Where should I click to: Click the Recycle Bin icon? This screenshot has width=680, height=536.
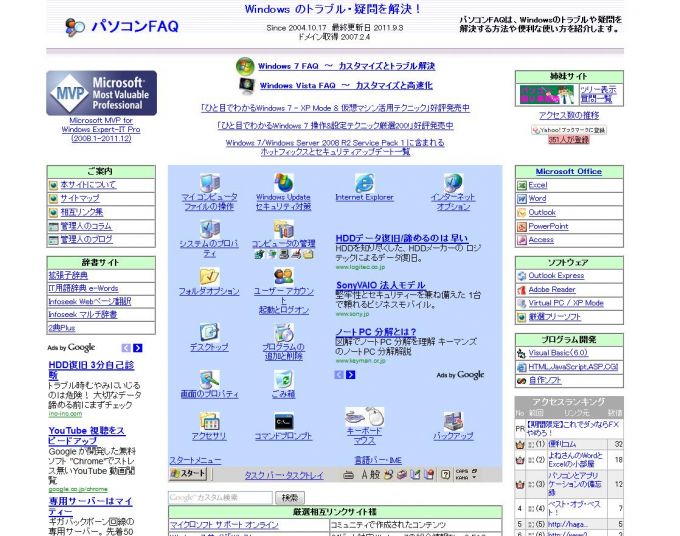point(284,379)
